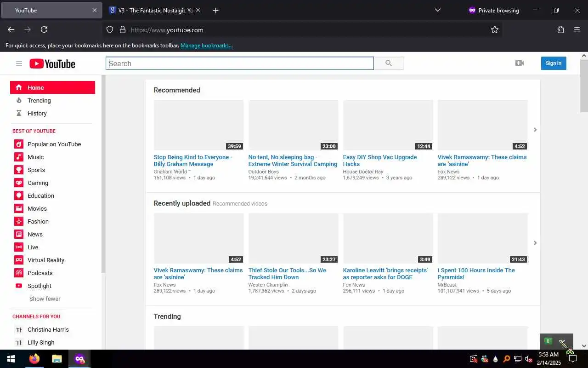The width and height of the screenshot is (588, 368).
Task: Open the 23:00 video thumbnail
Action: (293, 125)
